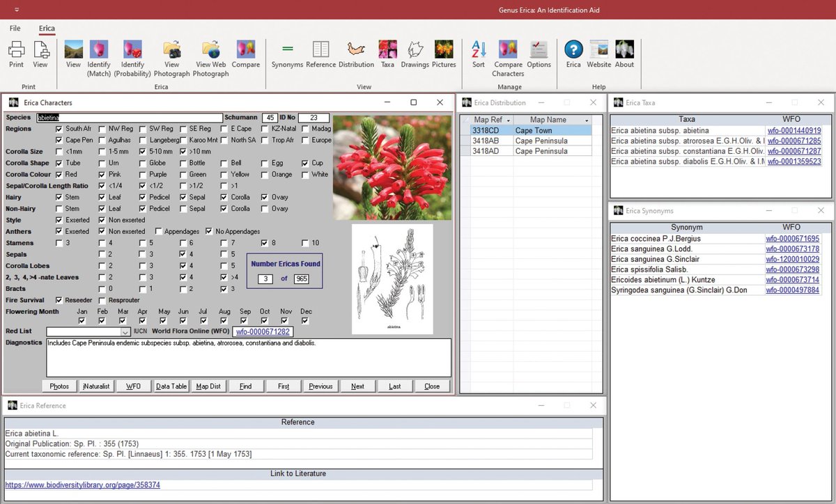
Task: Click the red Erica flower photograph
Action: 392,168
